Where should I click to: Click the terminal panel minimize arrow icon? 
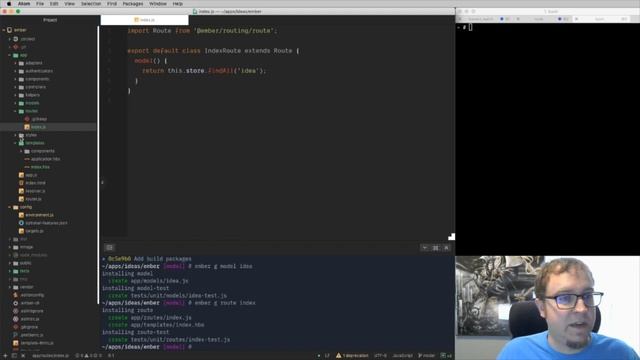tap(425, 248)
